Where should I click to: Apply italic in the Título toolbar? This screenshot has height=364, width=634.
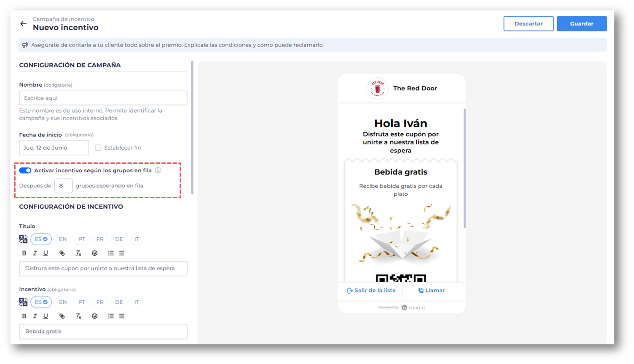click(35, 253)
